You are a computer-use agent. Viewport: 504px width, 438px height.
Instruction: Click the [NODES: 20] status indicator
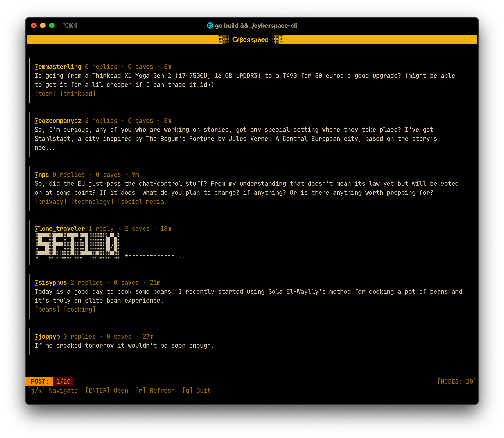pyautogui.click(x=457, y=381)
